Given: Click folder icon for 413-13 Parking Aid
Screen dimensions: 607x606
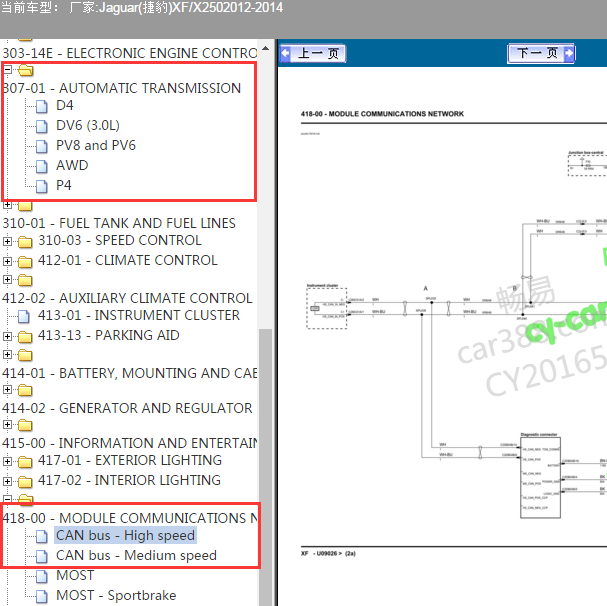Looking at the screenshot, I should 25,337.
